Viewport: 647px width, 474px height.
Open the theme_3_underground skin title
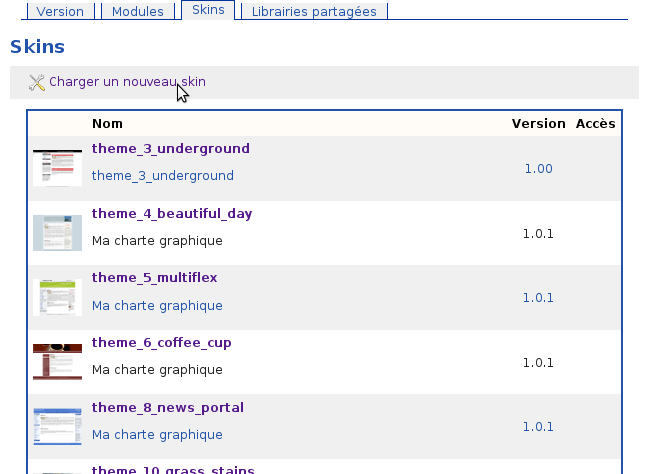[170, 149]
